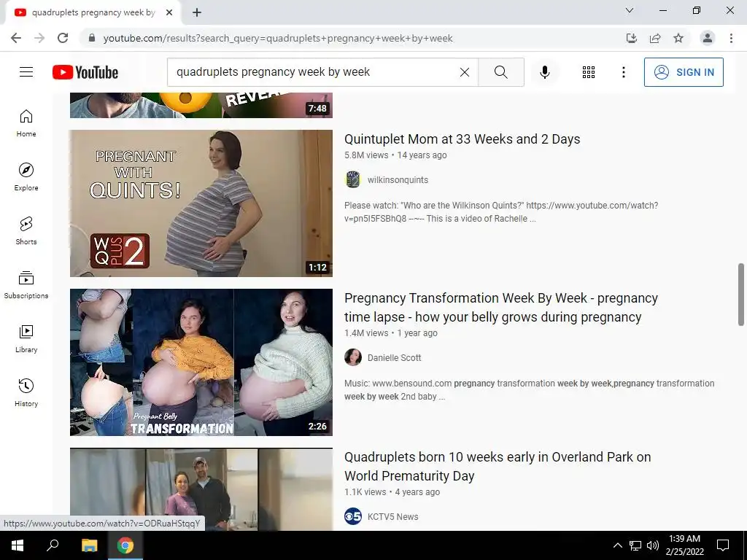
Task: Reload the current page
Action: 63,38
